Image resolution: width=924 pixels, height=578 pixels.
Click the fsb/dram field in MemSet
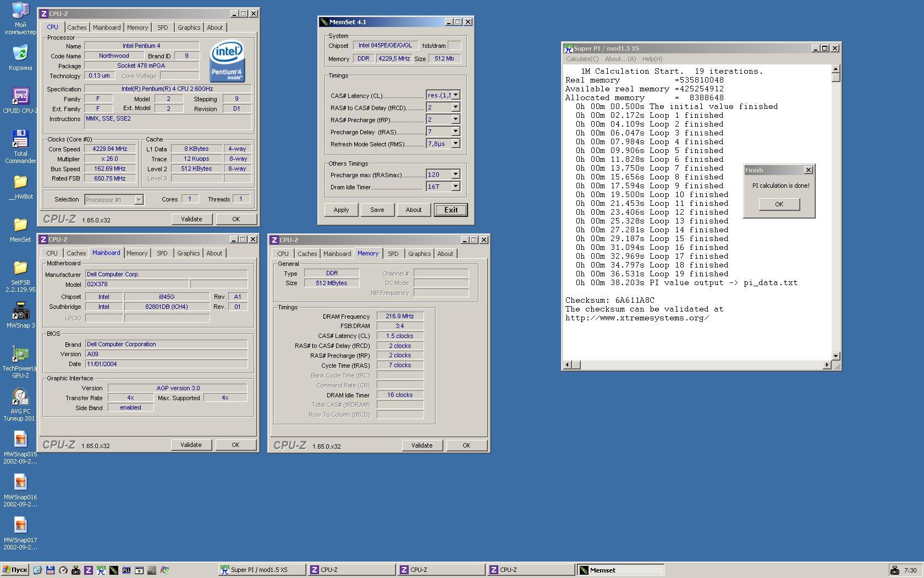(454, 46)
